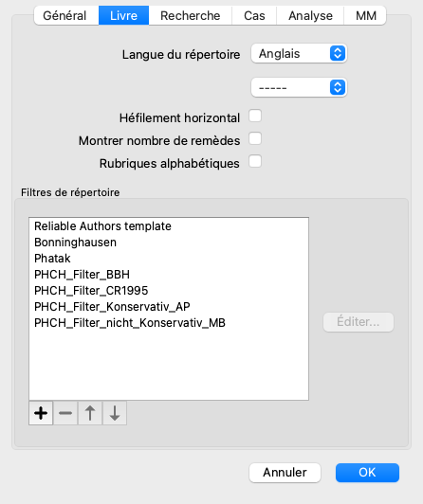The image size is (423, 504).
Task: Remove selected filter with minus icon
Action: point(65,413)
